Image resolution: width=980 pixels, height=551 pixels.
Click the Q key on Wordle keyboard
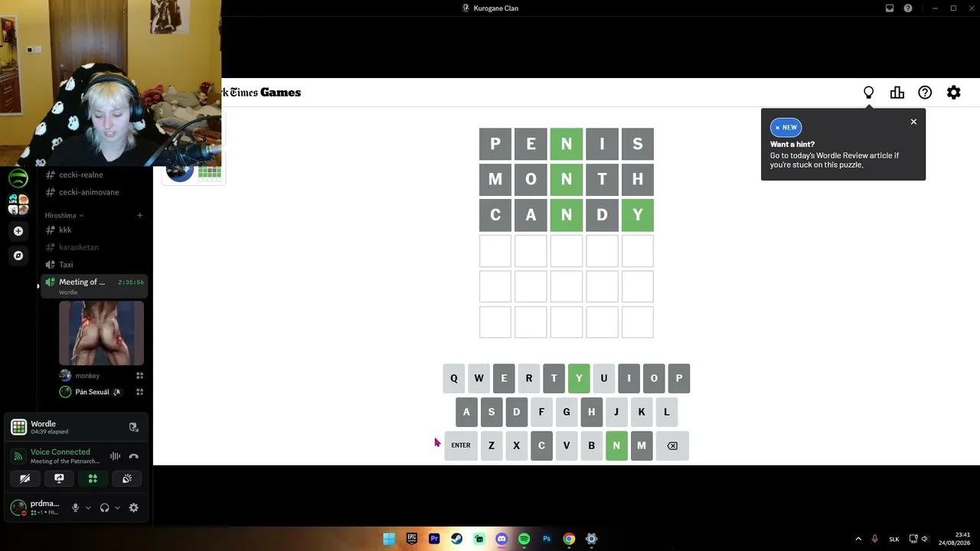(453, 378)
